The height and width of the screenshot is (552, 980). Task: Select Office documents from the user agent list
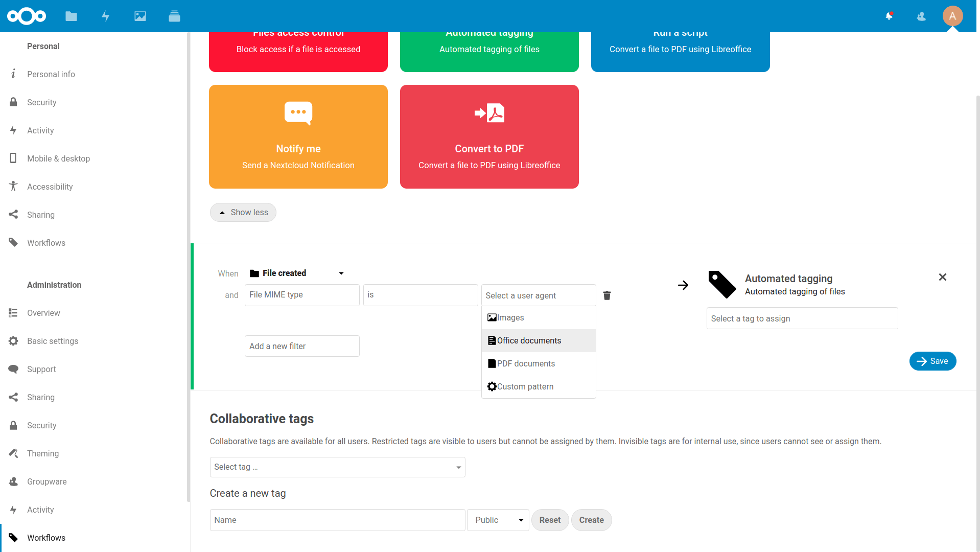point(528,340)
